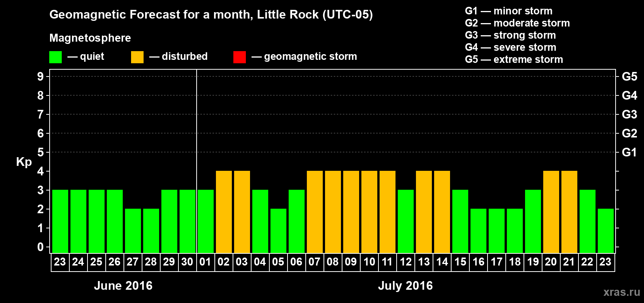
Task: Click the 'G1 — minor storm' legend line
Action: 509,11
